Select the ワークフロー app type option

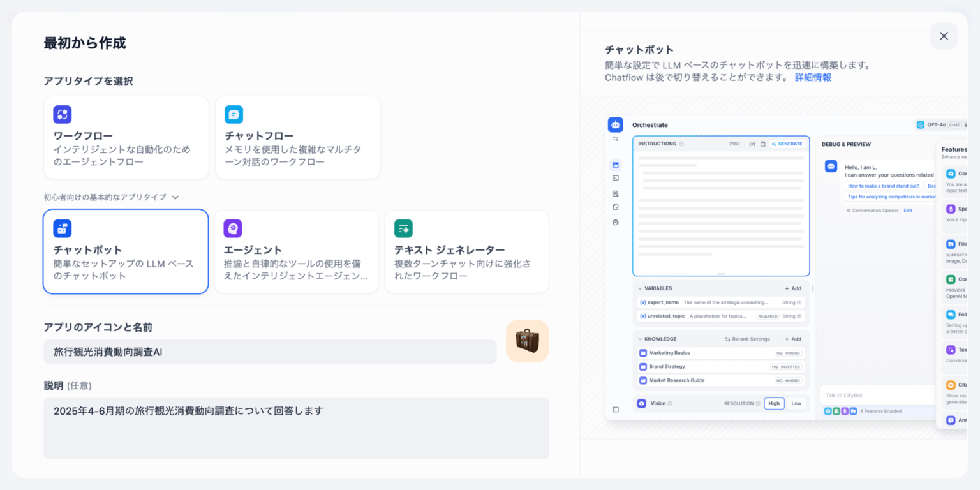tap(125, 137)
